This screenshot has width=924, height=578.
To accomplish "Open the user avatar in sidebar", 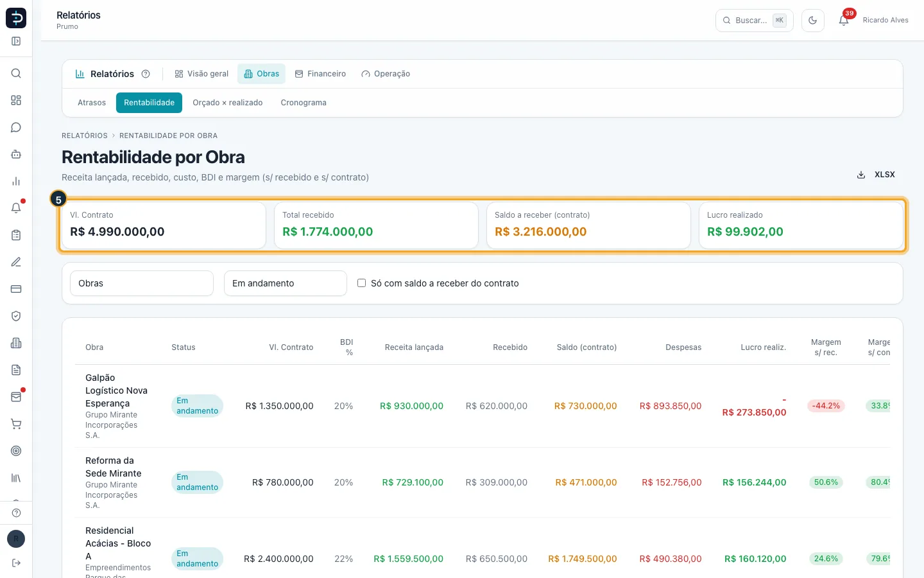I will 16,539.
